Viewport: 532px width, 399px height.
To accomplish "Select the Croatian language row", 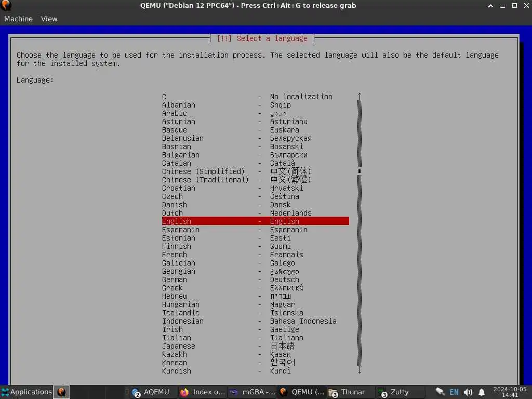I will click(x=256, y=188).
